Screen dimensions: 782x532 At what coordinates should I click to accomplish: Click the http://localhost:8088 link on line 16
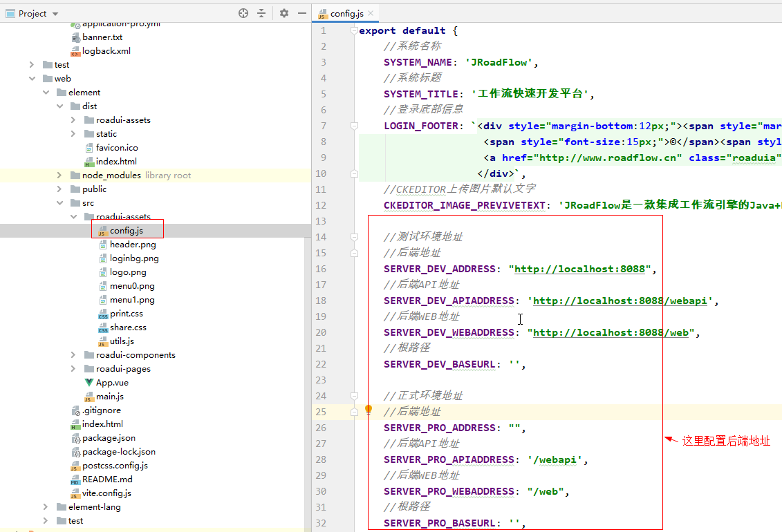[x=579, y=269]
